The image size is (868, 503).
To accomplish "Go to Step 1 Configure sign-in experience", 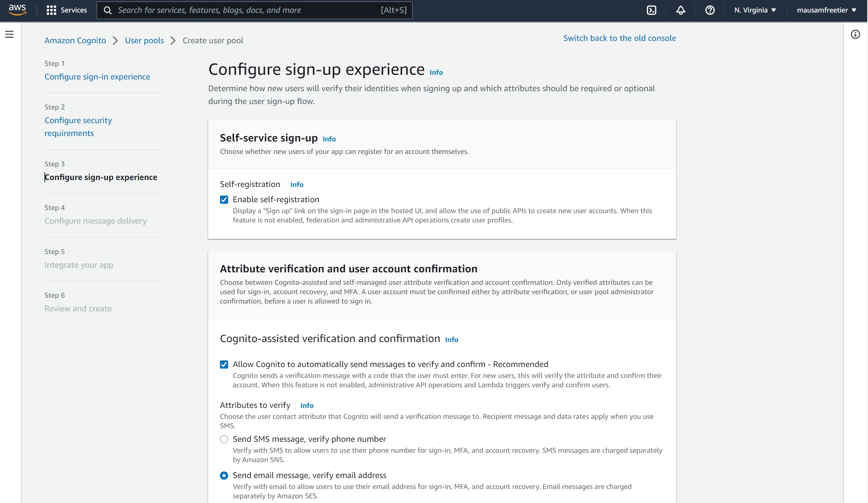I will [97, 77].
